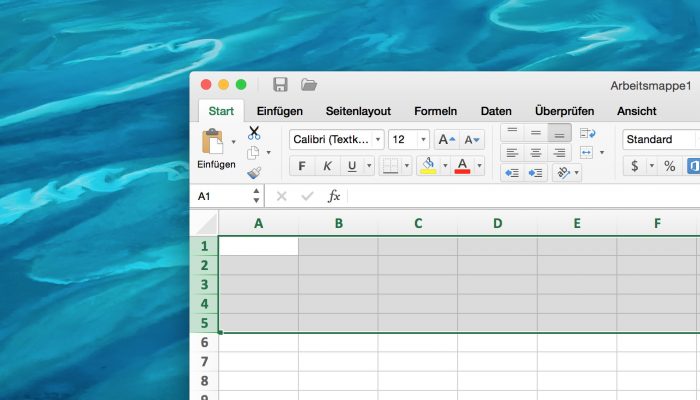The width and height of the screenshot is (700, 400).
Task: Select all cells with the corner triangle
Action: tap(206, 224)
